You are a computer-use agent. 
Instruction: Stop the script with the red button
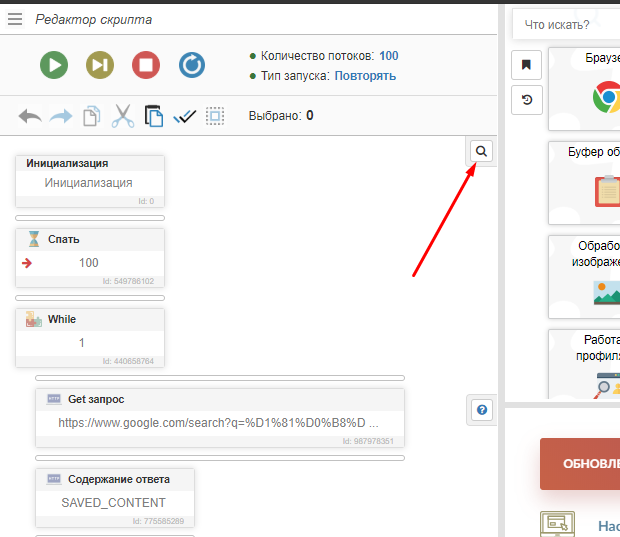146,66
